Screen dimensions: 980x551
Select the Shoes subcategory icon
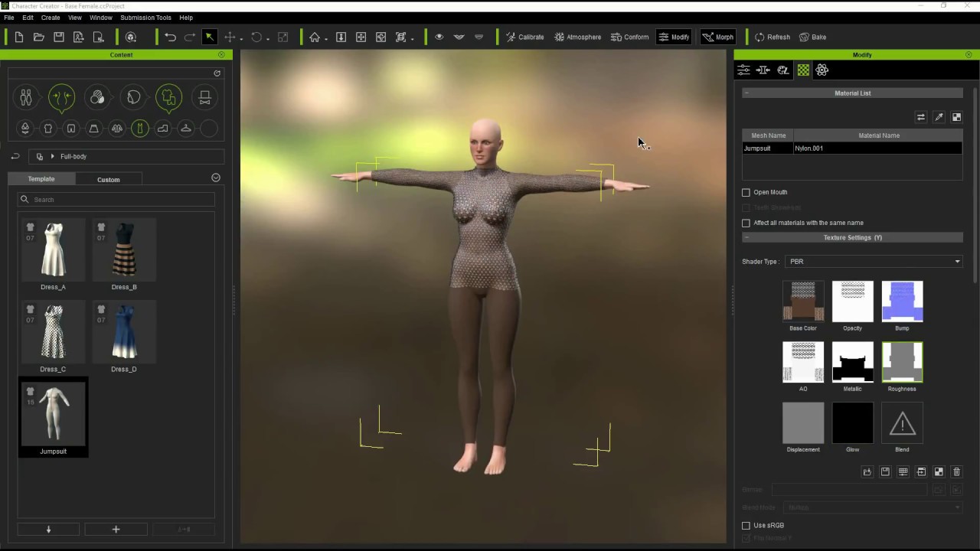click(162, 129)
